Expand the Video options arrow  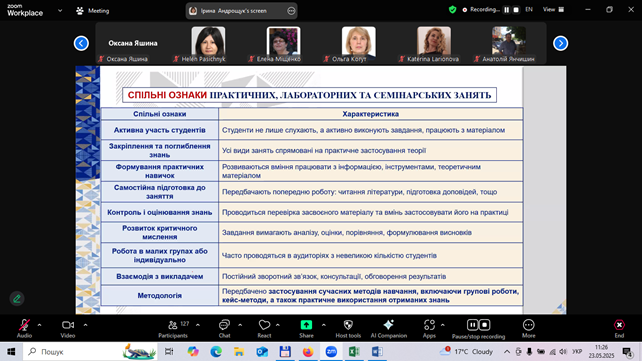coord(85,325)
